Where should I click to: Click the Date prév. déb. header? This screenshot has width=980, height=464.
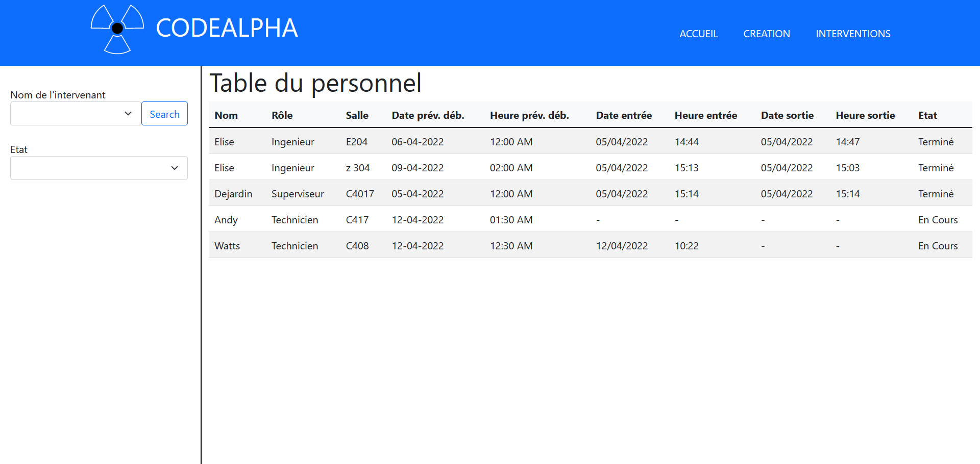coord(428,115)
